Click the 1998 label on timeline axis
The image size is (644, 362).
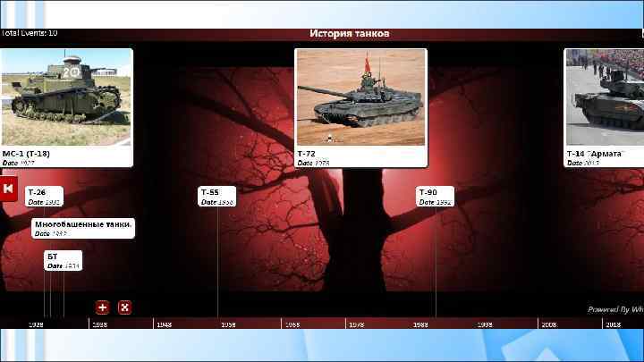484,324
